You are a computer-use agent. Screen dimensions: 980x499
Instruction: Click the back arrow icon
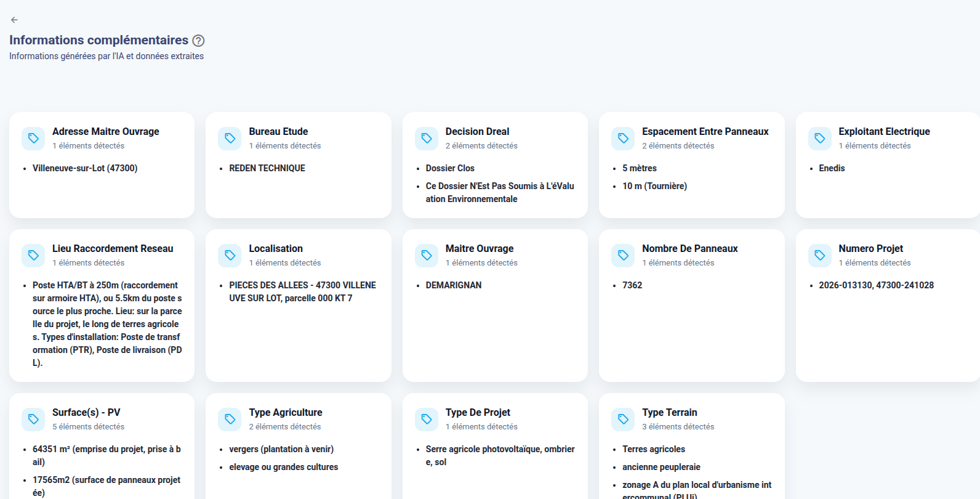14,20
